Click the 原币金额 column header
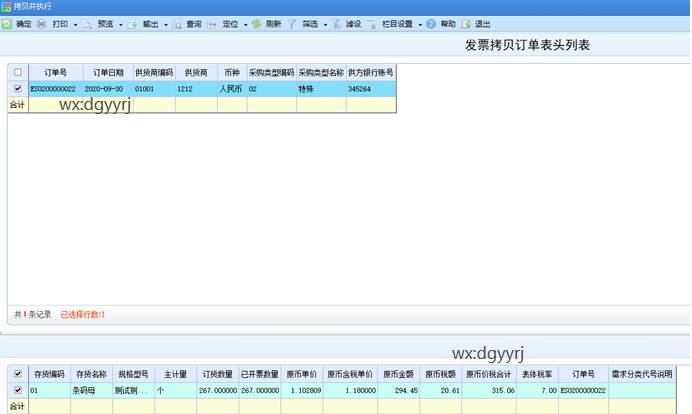Image resolution: width=692 pixels, height=414 pixels. (397, 374)
